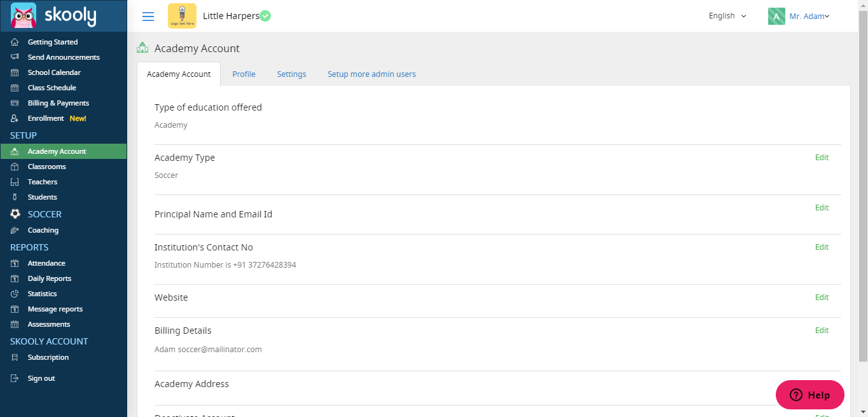868x417 pixels.
Task: Click the Attendance icon
Action: coord(15,263)
